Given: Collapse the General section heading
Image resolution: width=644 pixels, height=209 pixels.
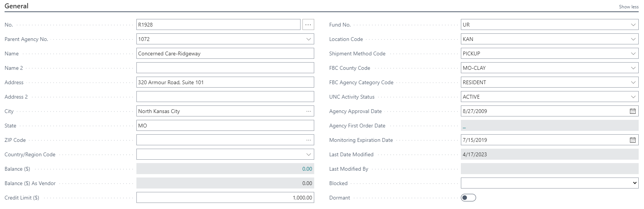Looking at the screenshot, I should coord(16,6).
